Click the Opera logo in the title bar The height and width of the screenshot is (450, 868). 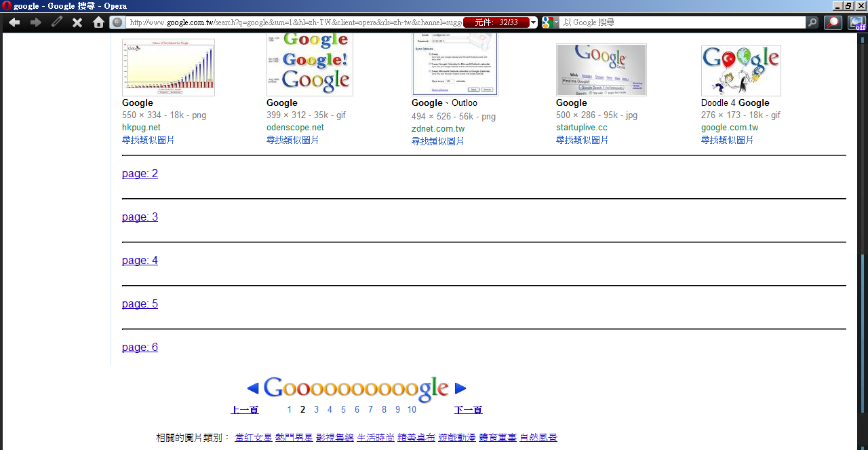pos(7,6)
